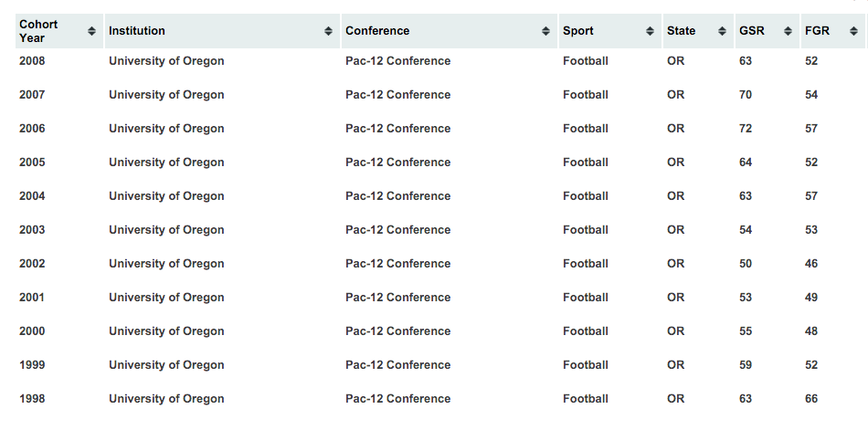Screen dimensions: 868x430
Task: Select GSR value 50 for 2002
Action: [x=745, y=264]
